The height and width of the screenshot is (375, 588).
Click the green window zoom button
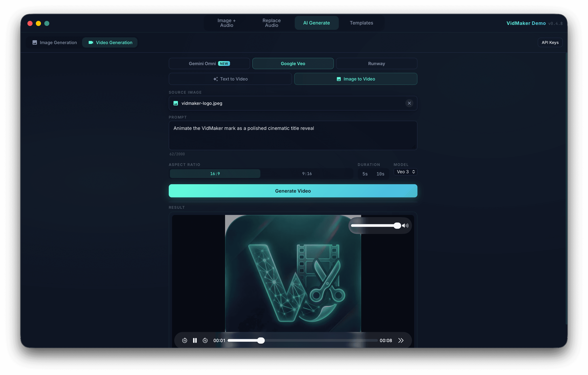pyautogui.click(x=47, y=23)
